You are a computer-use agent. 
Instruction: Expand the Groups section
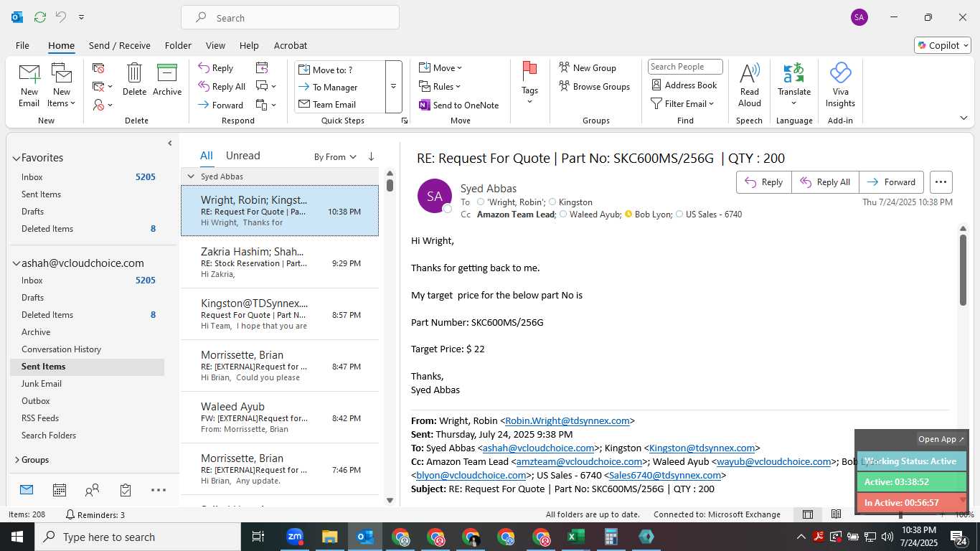pos(17,460)
